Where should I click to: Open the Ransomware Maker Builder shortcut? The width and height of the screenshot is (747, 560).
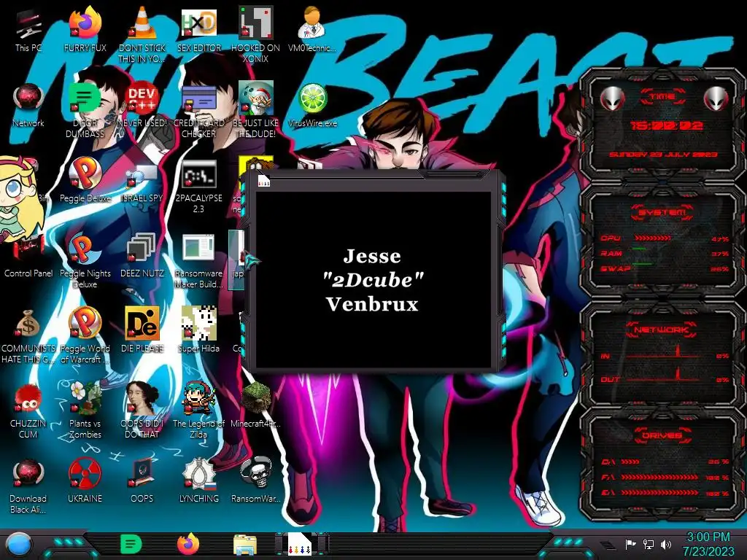click(x=198, y=261)
